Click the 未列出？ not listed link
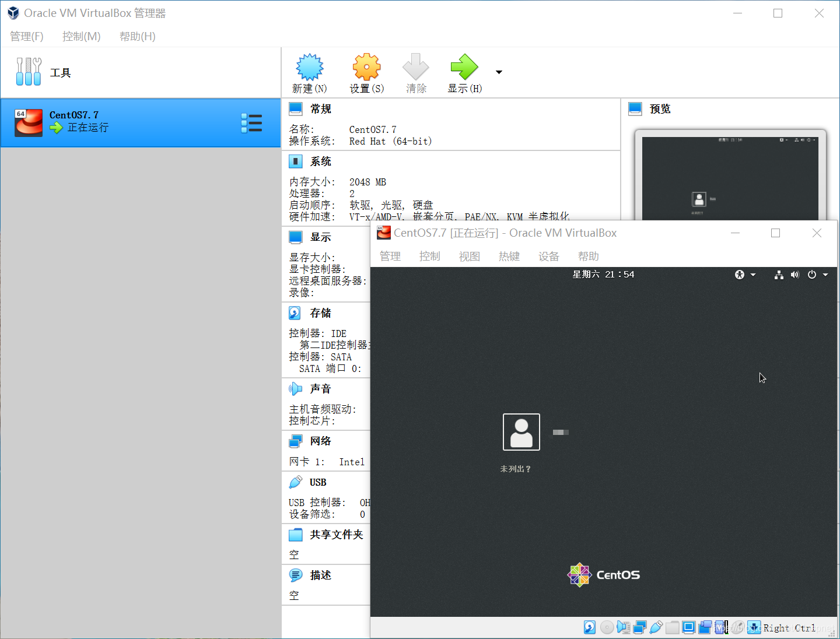 [516, 469]
